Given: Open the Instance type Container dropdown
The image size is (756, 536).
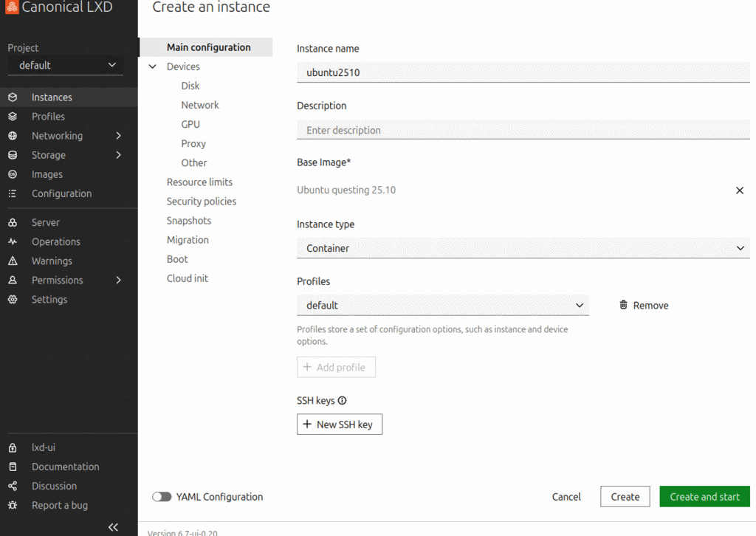Looking at the screenshot, I should click(x=523, y=248).
